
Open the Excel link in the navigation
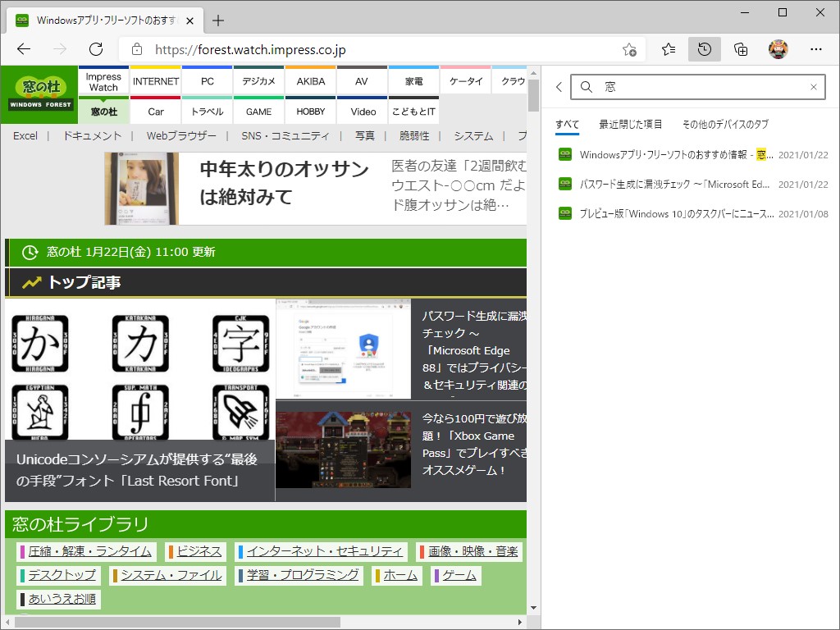pyautogui.click(x=25, y=135)
